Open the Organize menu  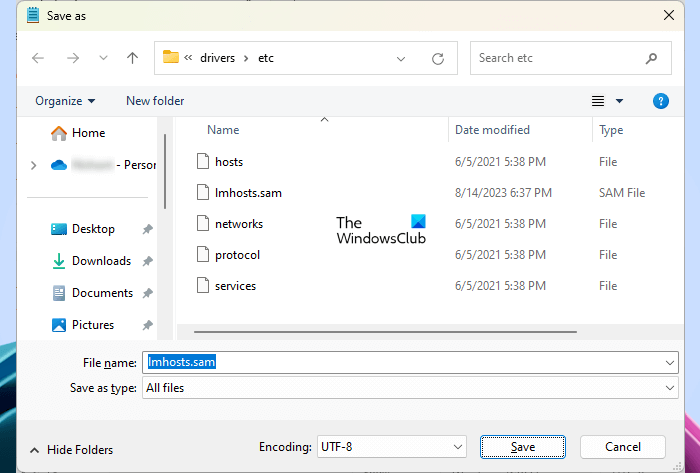(x=65, y=101)
